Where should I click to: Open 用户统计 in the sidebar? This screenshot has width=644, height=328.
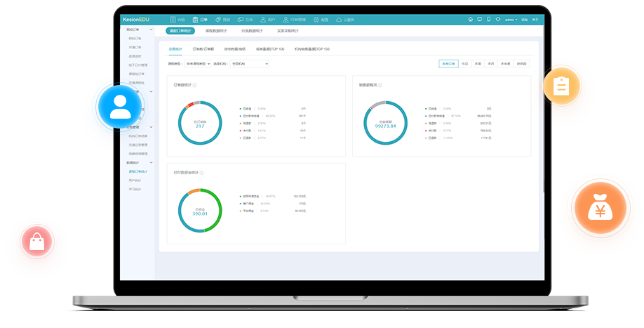[x=135, y=180]
